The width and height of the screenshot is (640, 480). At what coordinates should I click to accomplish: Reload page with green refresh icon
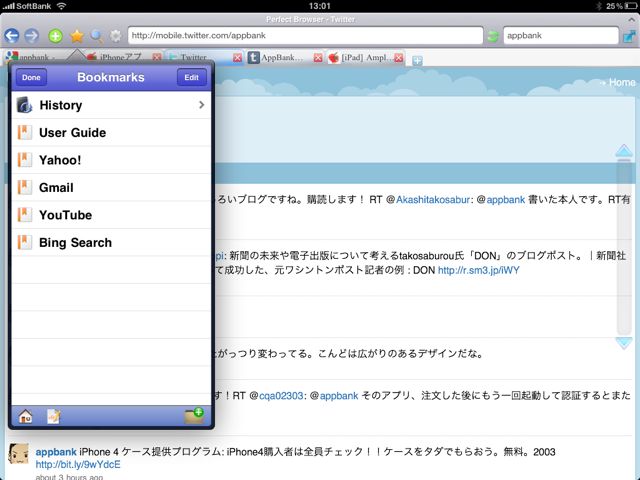tap(493, 36)
